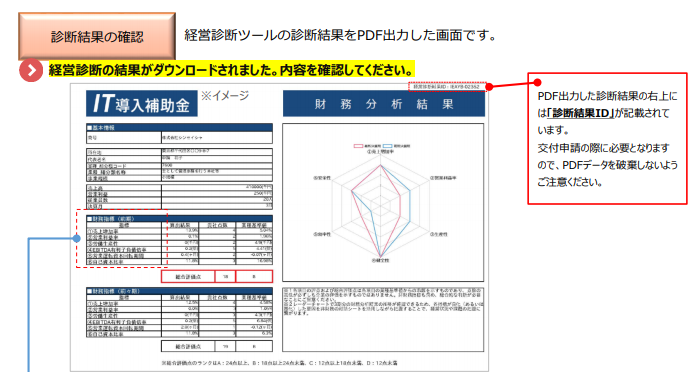696x372 pixels.
Task: Click the blue dot marker left of 財務指標 table
Action: point(77,238)
